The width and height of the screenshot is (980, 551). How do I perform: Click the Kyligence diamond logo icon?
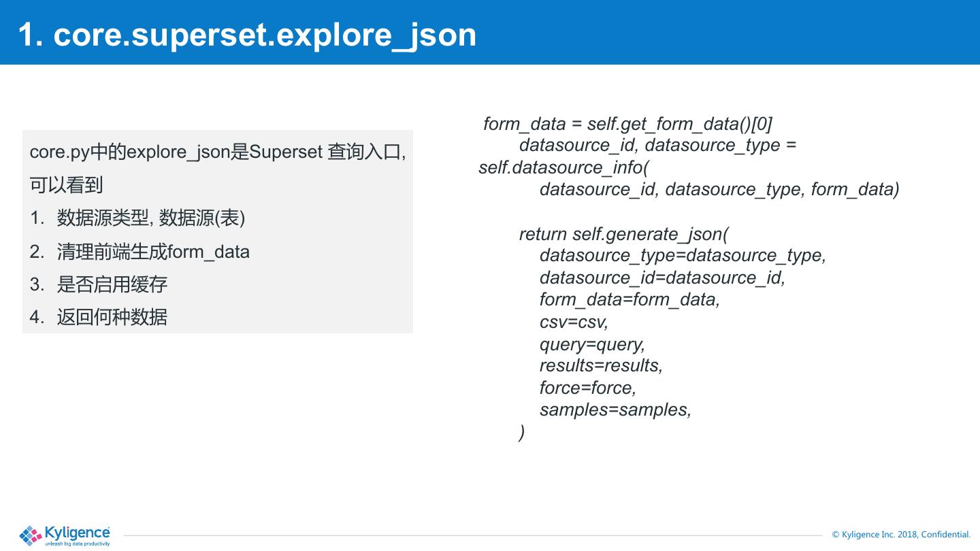(31, 535)
